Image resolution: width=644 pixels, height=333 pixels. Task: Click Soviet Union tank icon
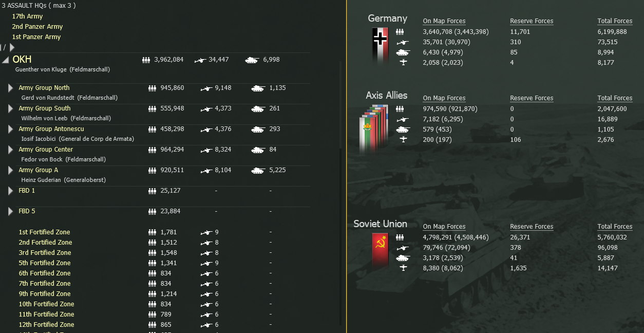coord(403,258)
